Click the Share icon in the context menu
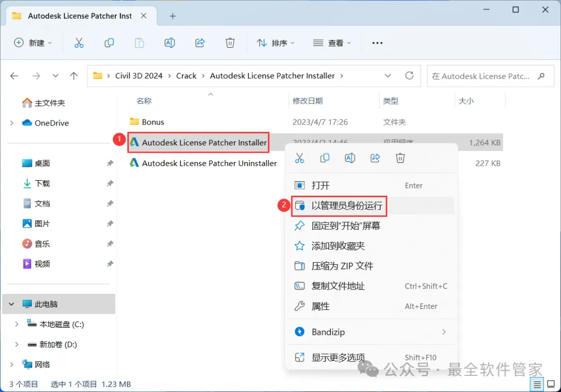This screenshot has width=561, height=392. click(x=375, y=158)
